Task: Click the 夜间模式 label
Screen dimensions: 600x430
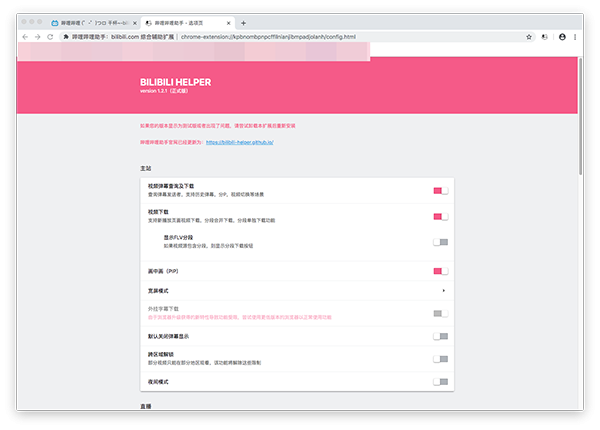Action: click(158, 382)
